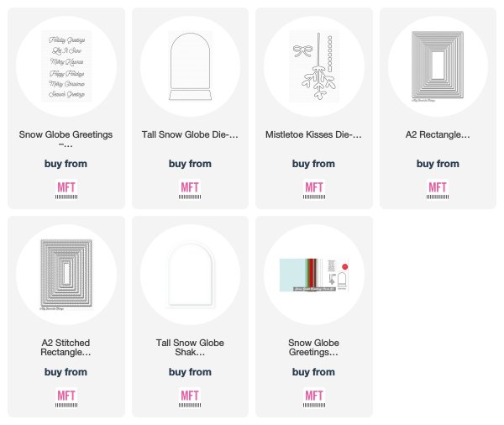Select the Mistletoe Kisses Die title text

[x=313, y=134]
